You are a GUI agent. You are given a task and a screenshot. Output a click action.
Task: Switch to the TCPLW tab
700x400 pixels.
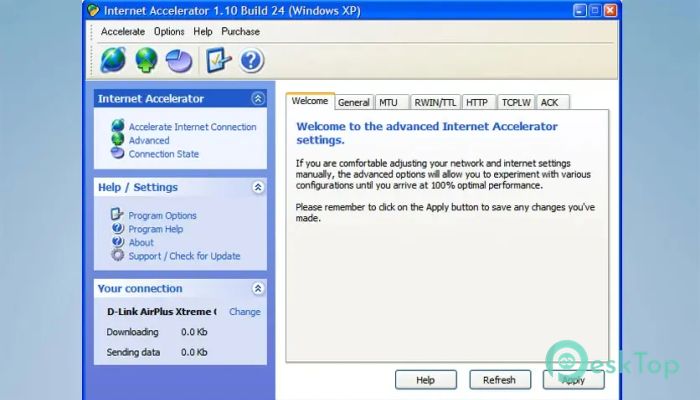point(516,103)
